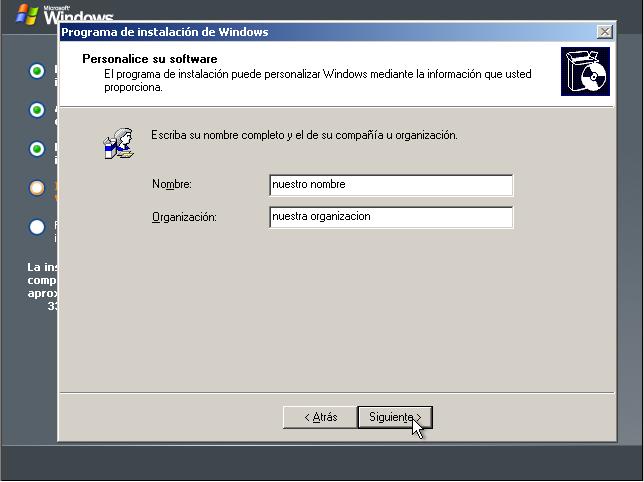Click the 'Personalice su software' heading
This screenshot has height=482, width=644.
click(150, 59)
